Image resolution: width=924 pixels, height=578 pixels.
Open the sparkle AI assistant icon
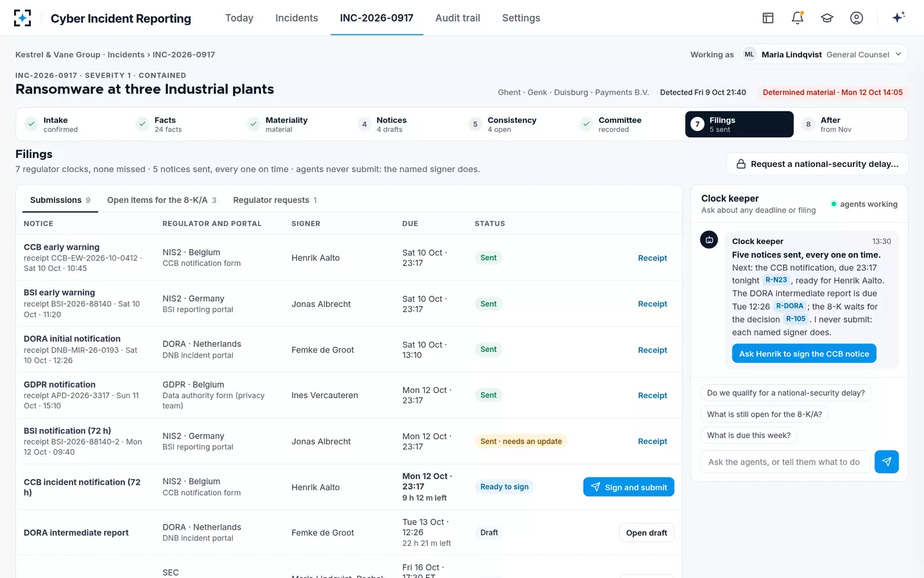click(898, 17)
